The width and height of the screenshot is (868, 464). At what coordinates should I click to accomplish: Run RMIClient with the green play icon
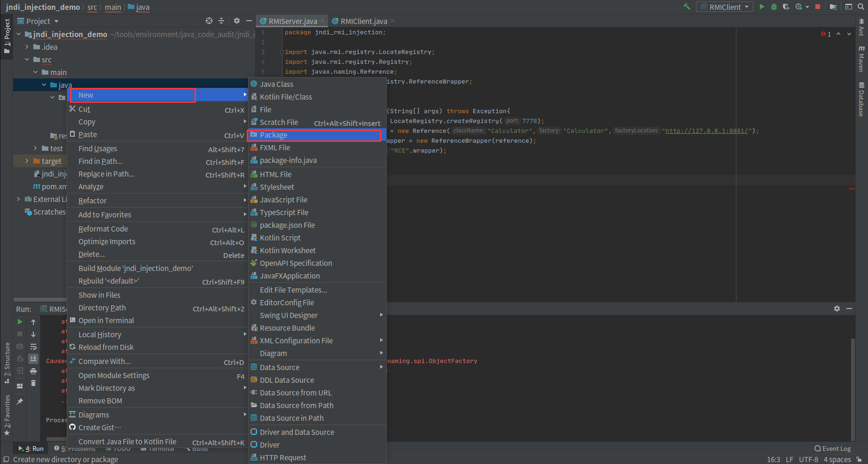point(762,7)
